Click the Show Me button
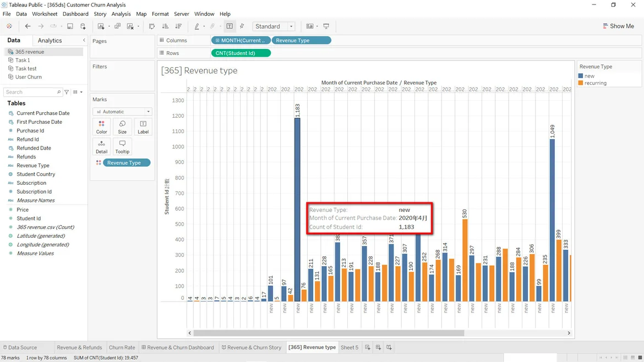644x362 pixels. (x=618, y=26)
